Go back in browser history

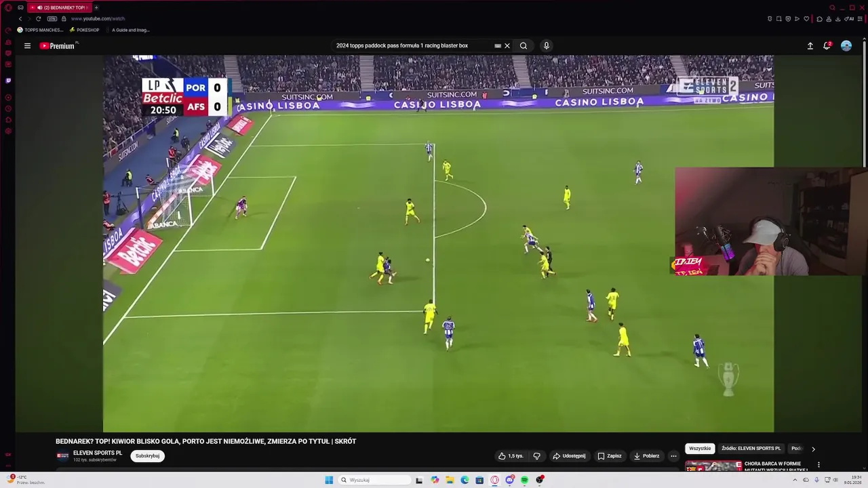pos(20,19)
